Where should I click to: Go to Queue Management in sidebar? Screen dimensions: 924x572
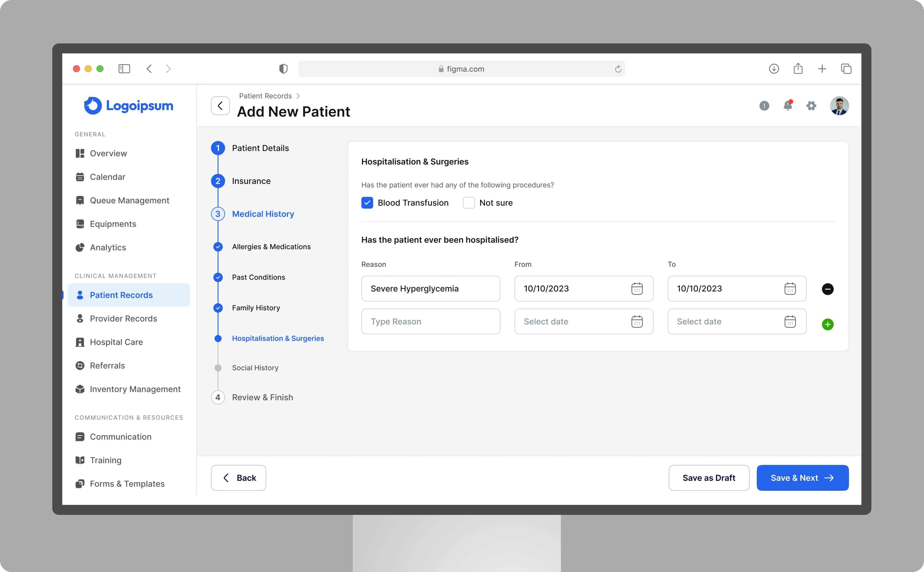(129, 200)
